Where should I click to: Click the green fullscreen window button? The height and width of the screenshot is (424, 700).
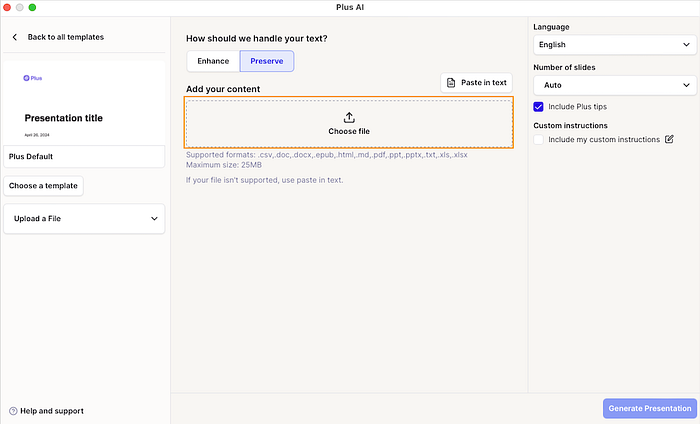tap(32, 7)
